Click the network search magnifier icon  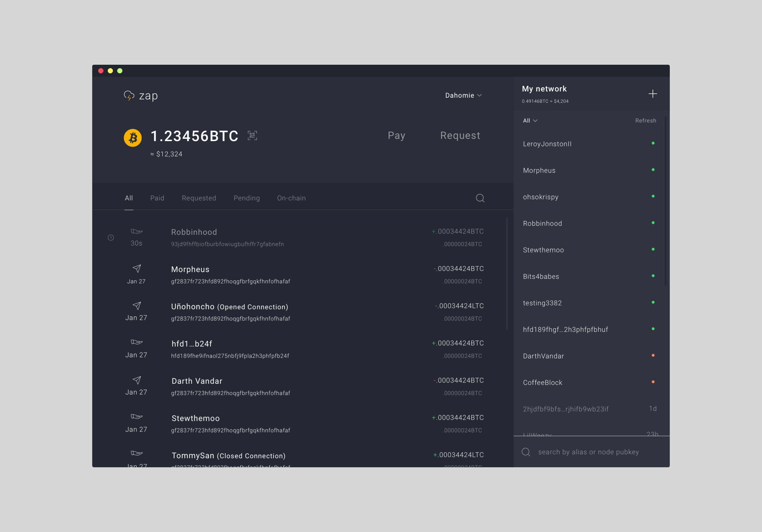[526, 452]
